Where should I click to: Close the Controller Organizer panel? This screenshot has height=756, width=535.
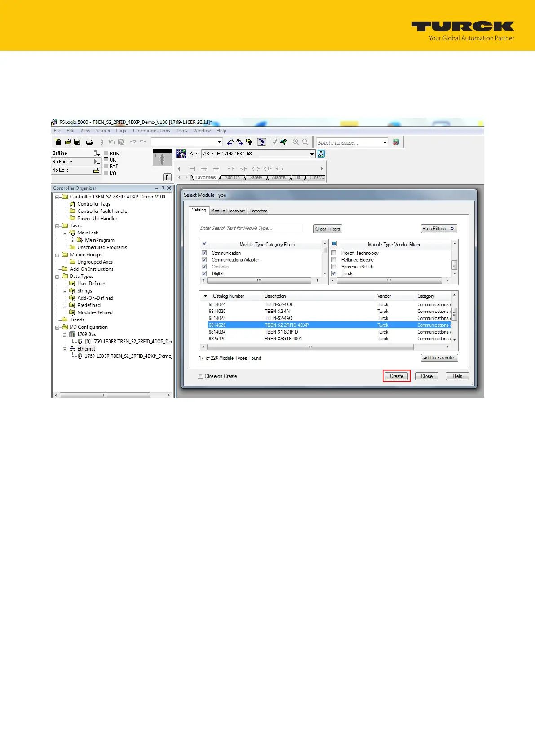tap(169, 188)
